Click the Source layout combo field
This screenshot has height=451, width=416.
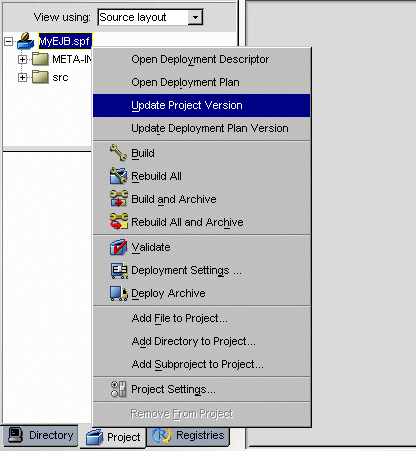tap(150, 17)
